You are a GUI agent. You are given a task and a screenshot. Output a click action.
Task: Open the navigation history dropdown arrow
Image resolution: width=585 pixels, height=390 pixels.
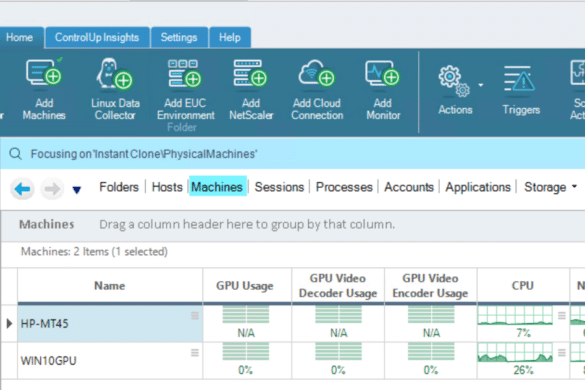click(77, 190)
